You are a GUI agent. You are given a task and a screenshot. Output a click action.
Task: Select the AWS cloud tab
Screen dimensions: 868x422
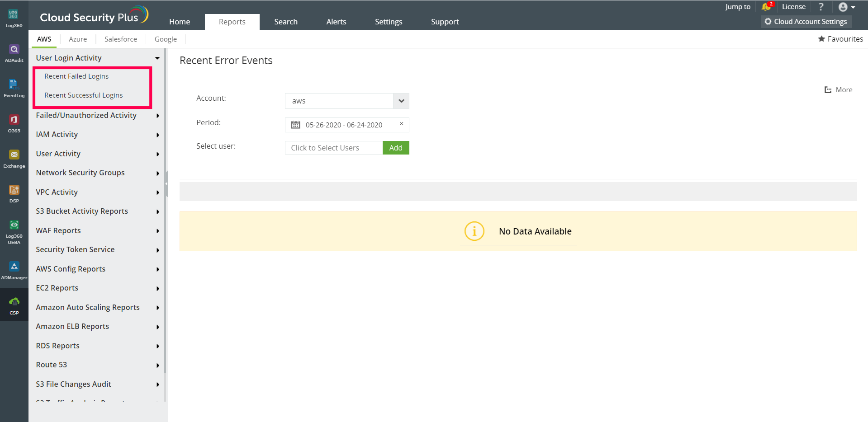click(44, 39)
